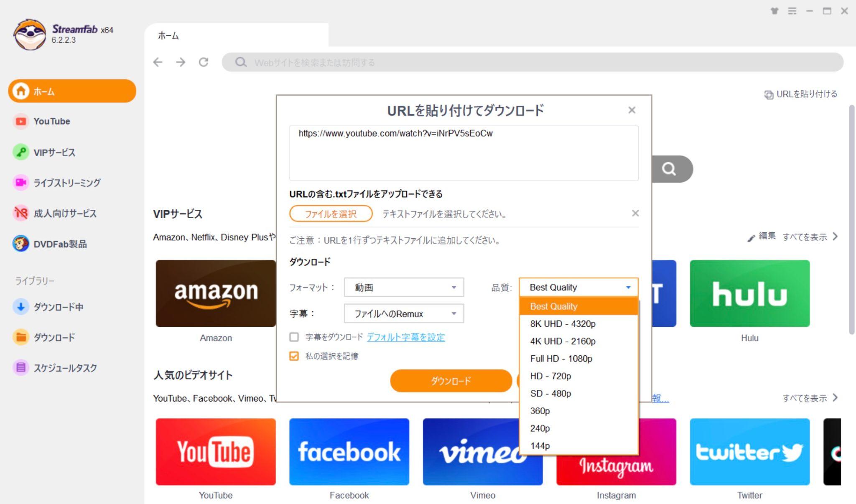Choose HD - 720p quality
This screenshot has width=856, height=504.
(x=578, y=376)
